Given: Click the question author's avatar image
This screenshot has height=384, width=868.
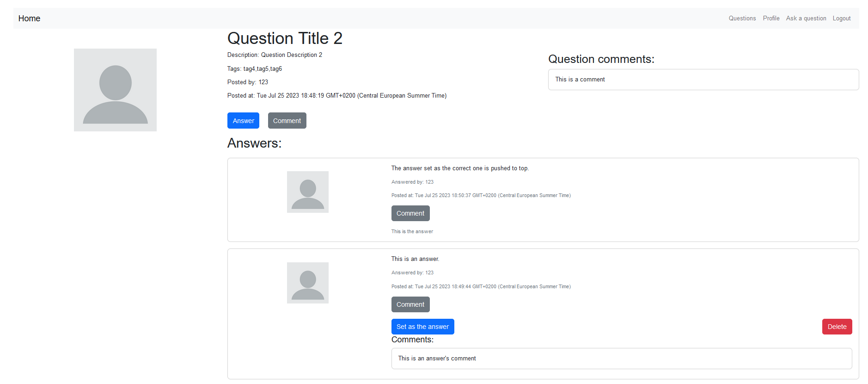Looking at the screenshot, I should point(115,90).
